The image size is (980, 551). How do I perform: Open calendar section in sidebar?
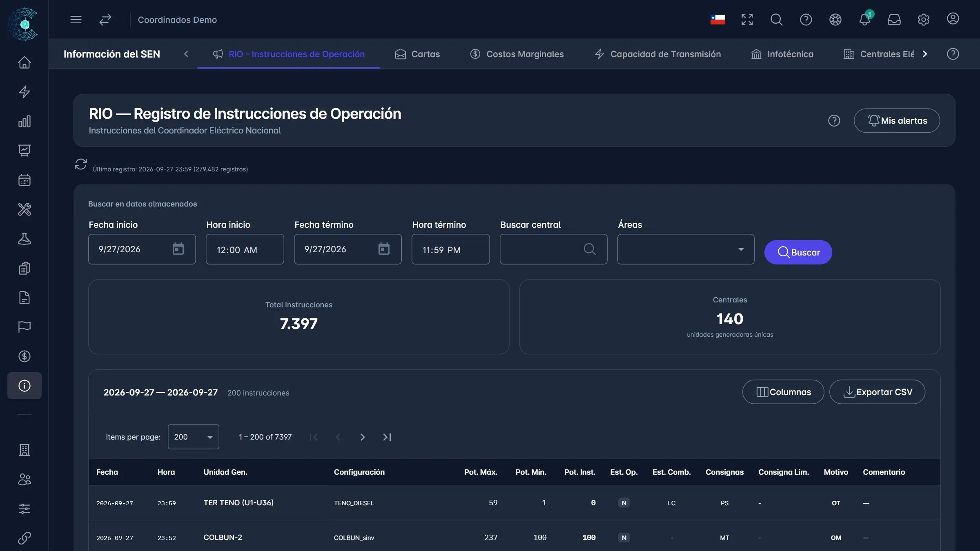click(x=24, y=180)
